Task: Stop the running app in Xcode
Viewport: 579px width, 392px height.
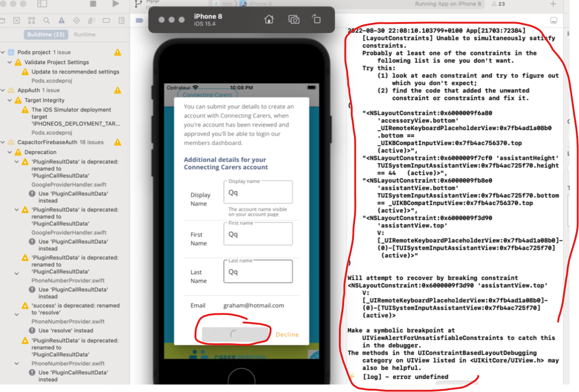Action: 93,4
